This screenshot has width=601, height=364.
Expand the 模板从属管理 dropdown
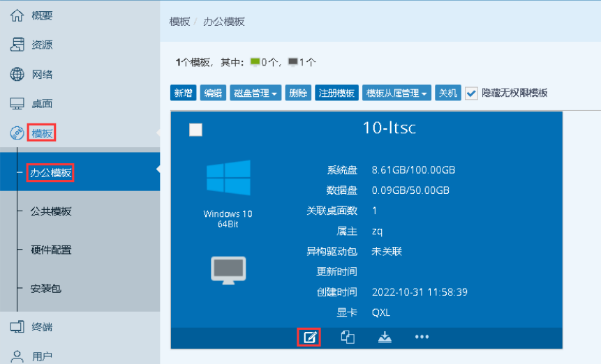click(x=396, y=93)
